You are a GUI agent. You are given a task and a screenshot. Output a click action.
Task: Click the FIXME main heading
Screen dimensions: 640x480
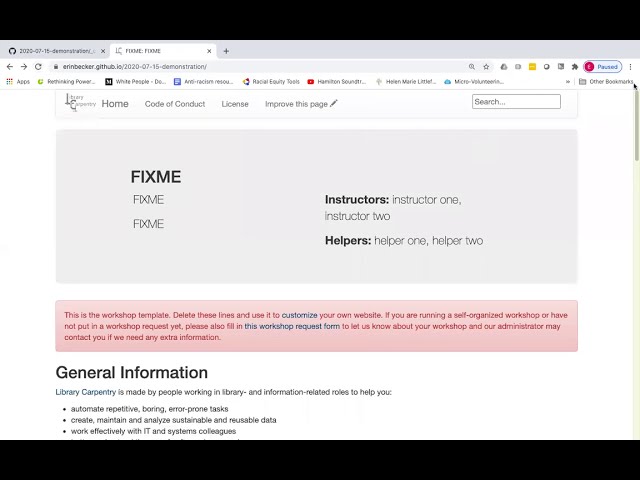[x=156, y=177]
